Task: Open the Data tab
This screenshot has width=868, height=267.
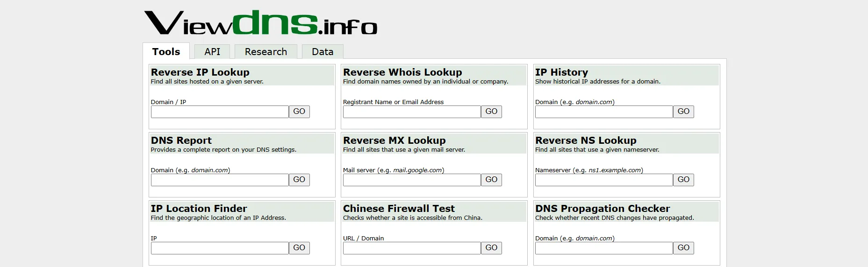Action: click(x=323, y=52)
